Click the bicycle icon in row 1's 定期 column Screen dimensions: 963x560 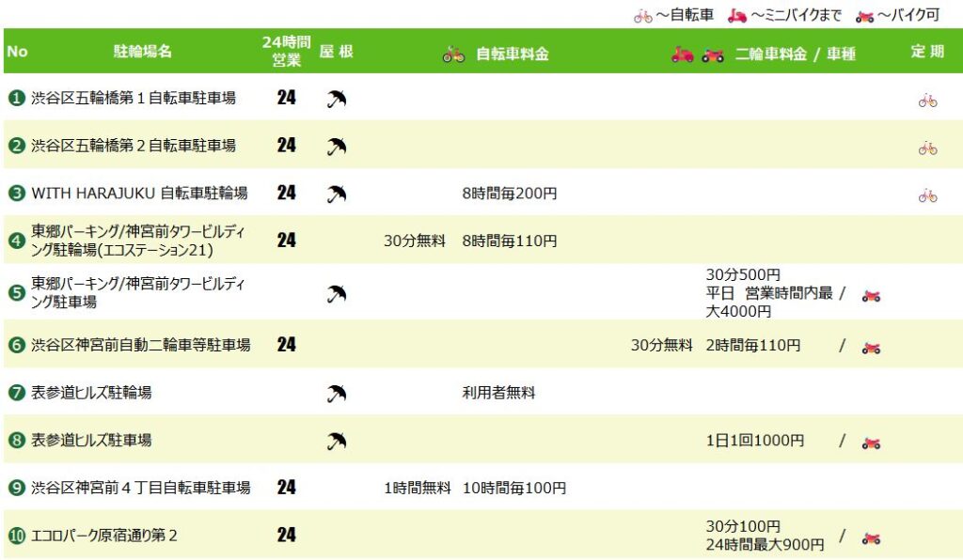927,101
